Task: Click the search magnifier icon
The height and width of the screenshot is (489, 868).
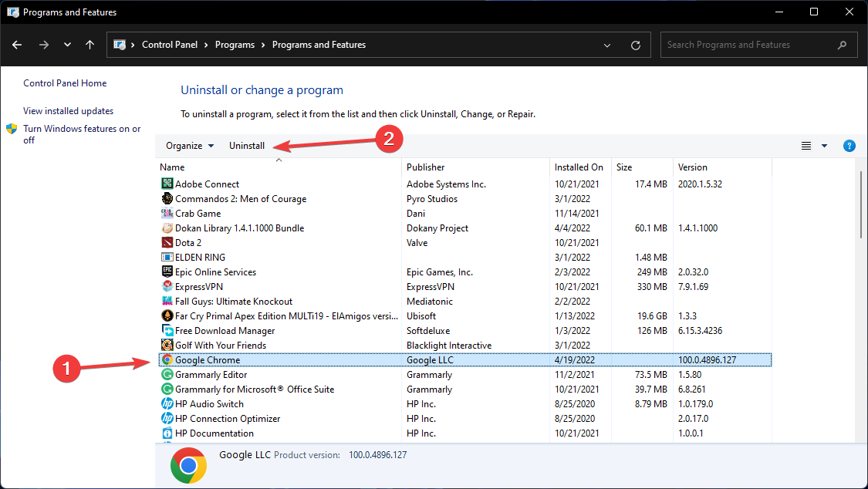Action: (842, 45)
